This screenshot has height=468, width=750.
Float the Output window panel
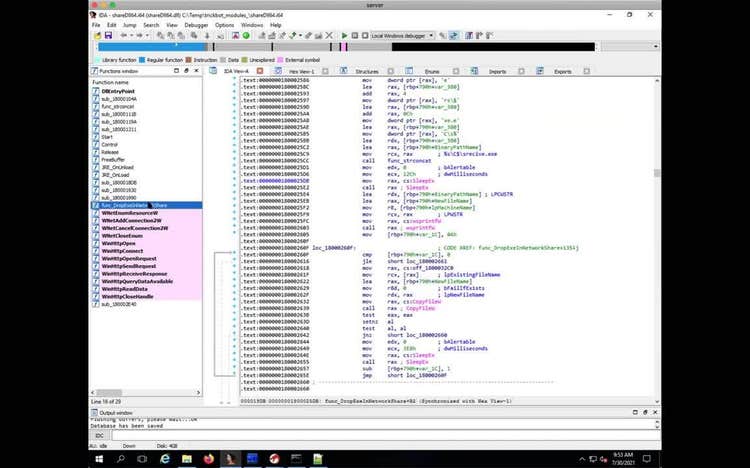point(645,412)
